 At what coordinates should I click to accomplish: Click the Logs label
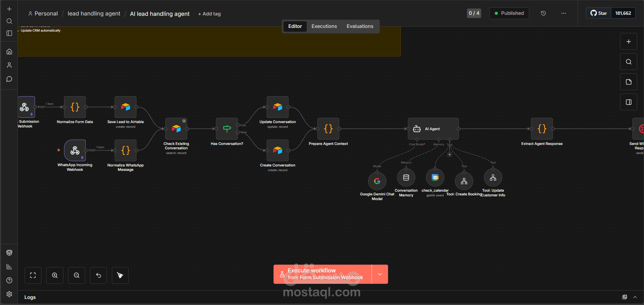coord(30,297)
